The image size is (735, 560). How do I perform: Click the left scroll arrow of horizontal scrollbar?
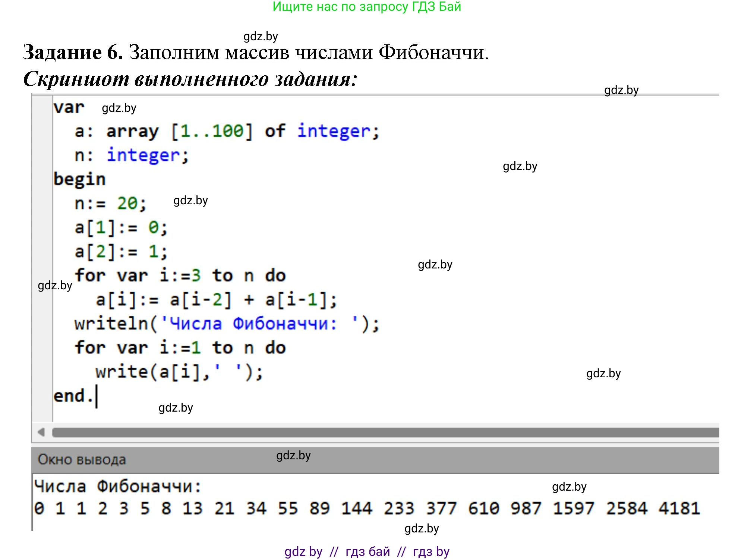(x=41, y=432)
